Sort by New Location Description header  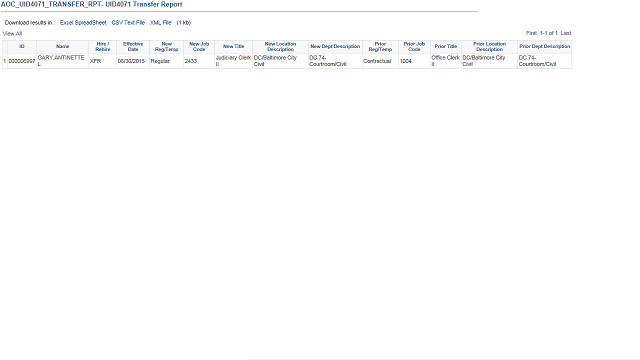(280, 47)
